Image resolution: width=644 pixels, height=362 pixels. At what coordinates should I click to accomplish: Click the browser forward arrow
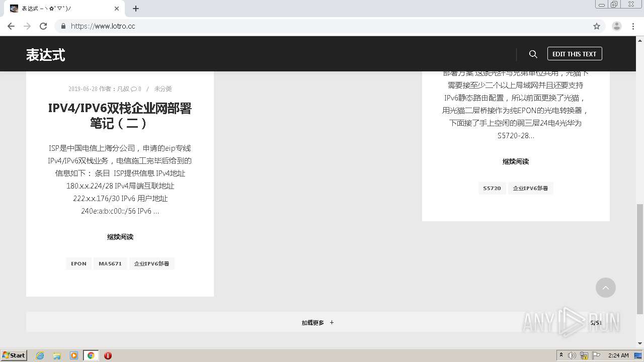(27, 26)
